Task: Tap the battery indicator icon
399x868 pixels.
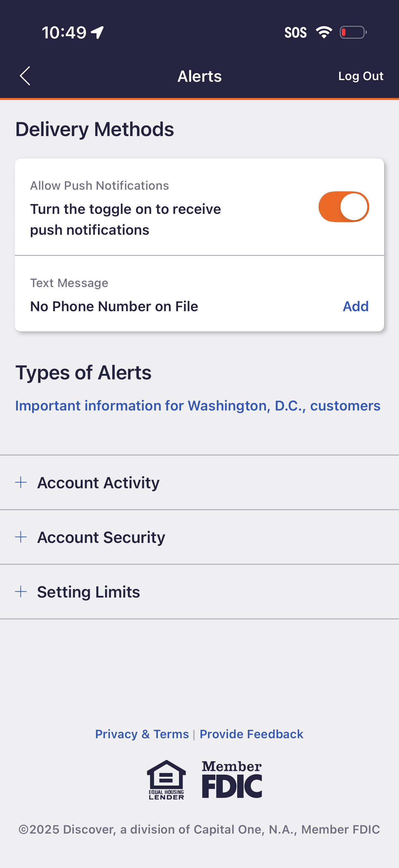Action: [353, 32]
